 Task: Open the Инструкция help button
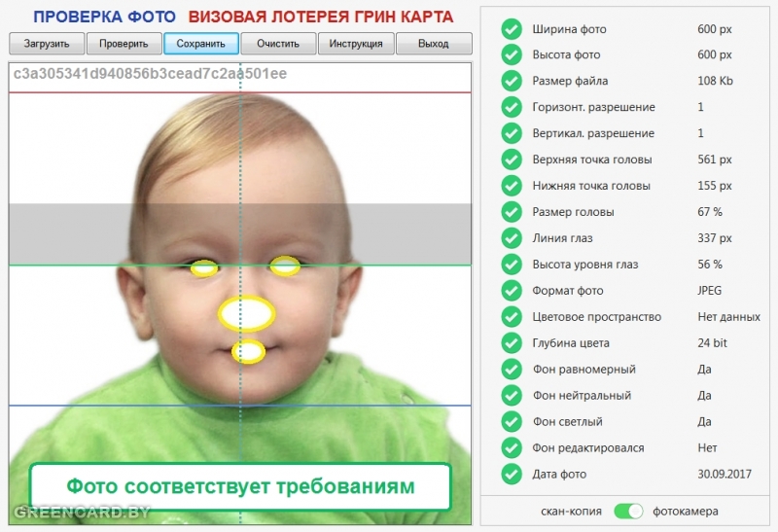pos(356,44)
